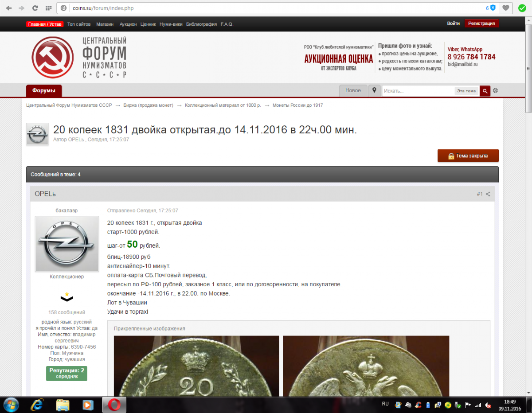Go forward with the browser forward arrow
This screenshot has width=532, height=413.
pos(21,8)
